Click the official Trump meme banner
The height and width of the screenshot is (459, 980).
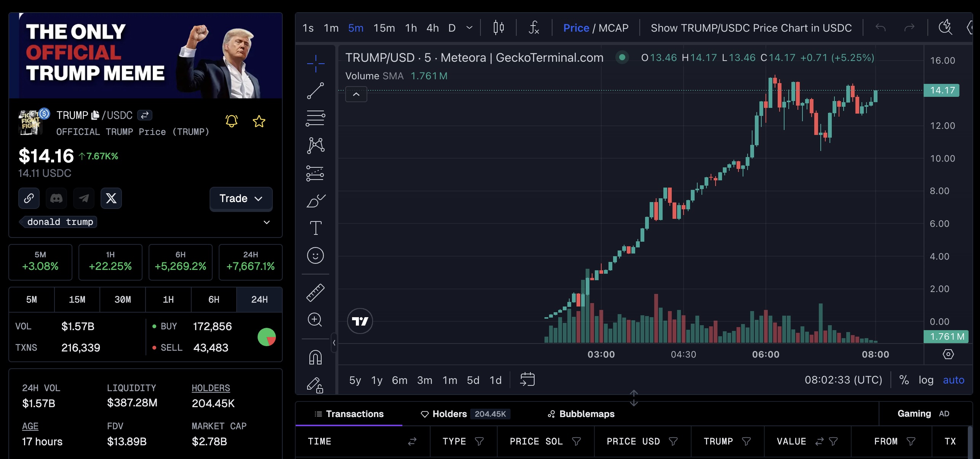click(146, 56)
